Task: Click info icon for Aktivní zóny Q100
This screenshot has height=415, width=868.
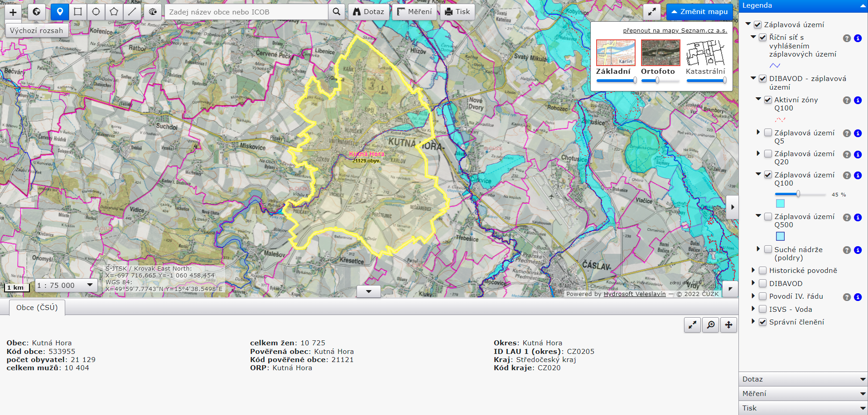Action: click(x=858, y=100)
